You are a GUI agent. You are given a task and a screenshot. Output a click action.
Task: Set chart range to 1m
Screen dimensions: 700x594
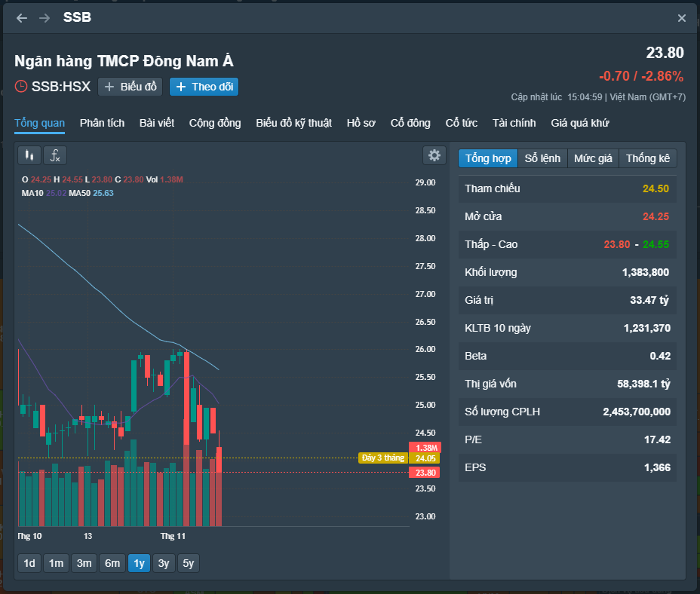pyautogui.click(x=56, y=563)
